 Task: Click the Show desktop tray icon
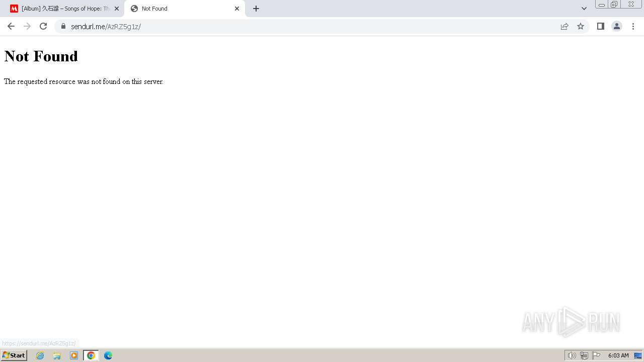click(638, 355)
